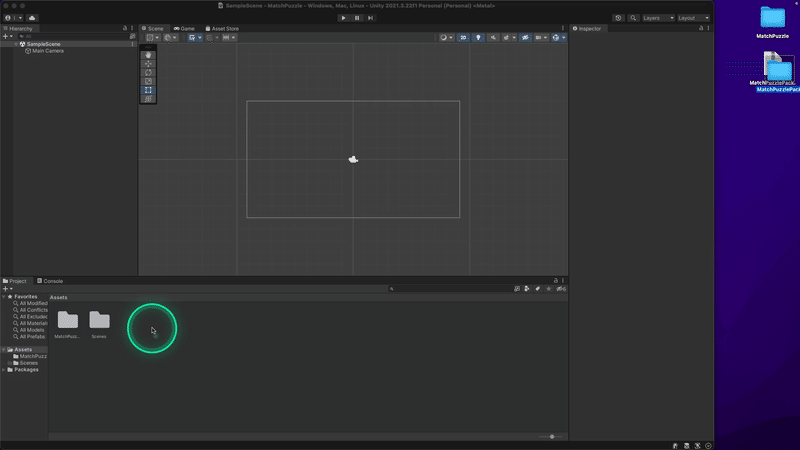
Task: Open the Inspector tab
Action: (x=587, y=29)
